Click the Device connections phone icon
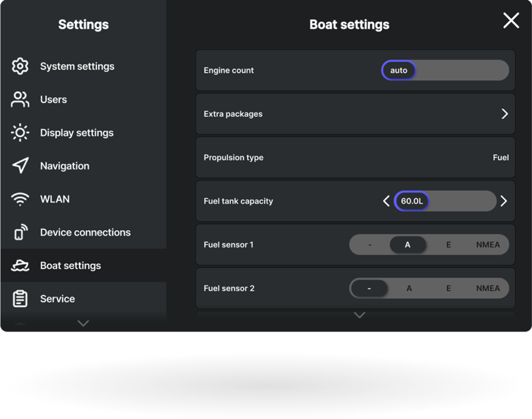This screenshot has width=532, height=419. point(20,233)
